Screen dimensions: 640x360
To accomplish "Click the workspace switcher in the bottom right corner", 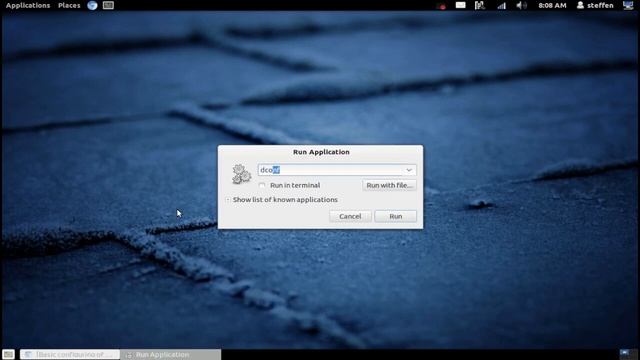I will pyautogui.click(x=628, y=354).
